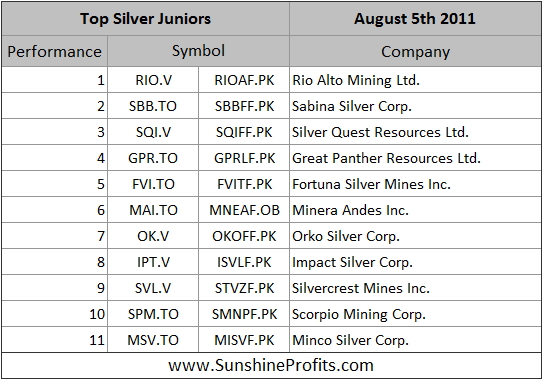544x382 pixels.
Task: Select the Symbol column header
Action: pos(198,51)
